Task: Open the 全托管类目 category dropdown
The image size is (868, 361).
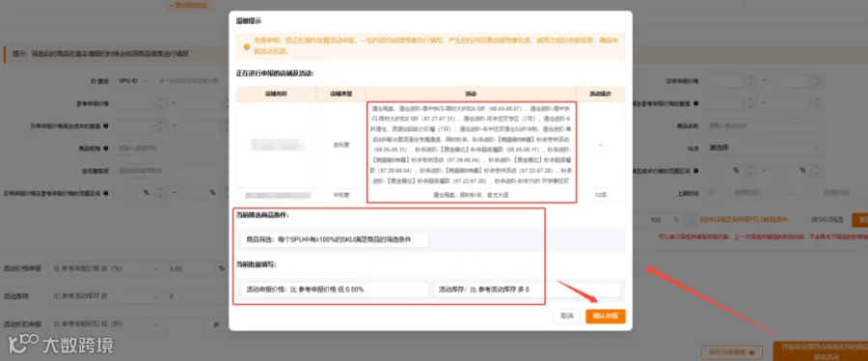Action: [173, 171]
